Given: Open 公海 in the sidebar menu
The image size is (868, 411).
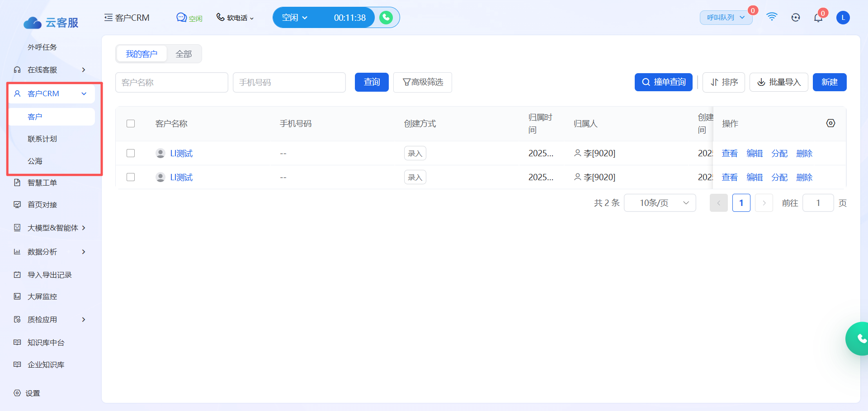Looking at the screenshot, I should point(35,161).
